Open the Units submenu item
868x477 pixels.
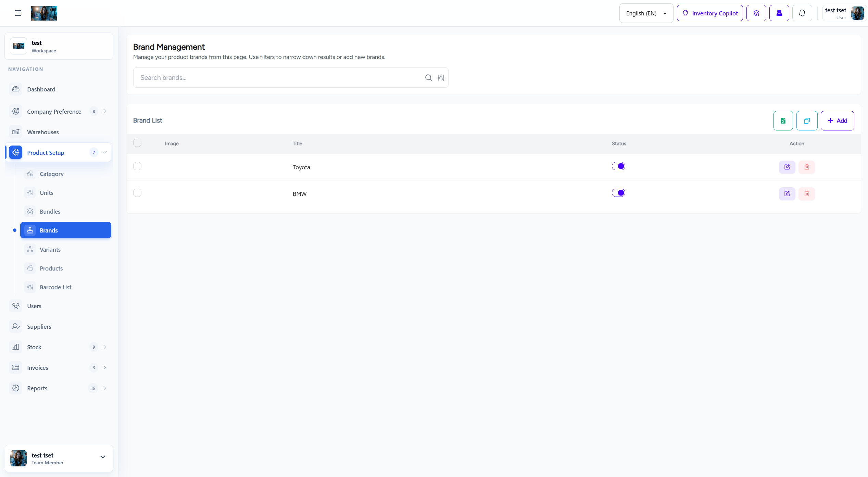(66, 193)
